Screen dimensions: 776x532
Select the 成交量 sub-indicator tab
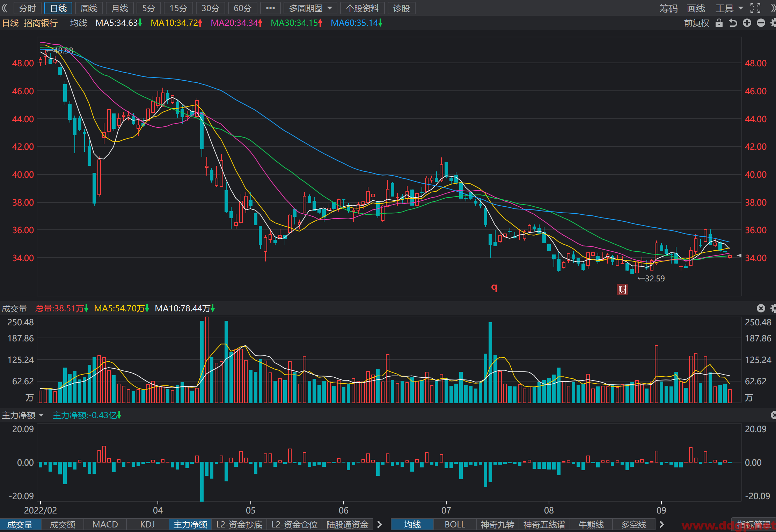20,524
